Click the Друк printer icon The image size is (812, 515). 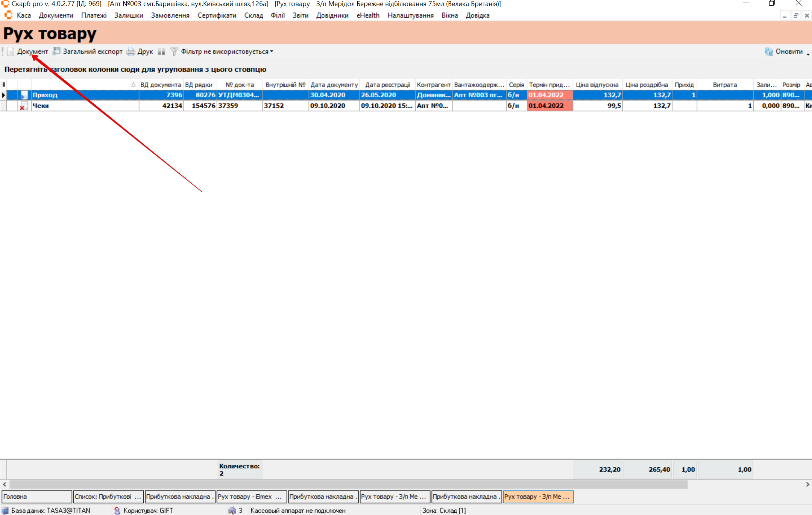(x=131, y=51)
